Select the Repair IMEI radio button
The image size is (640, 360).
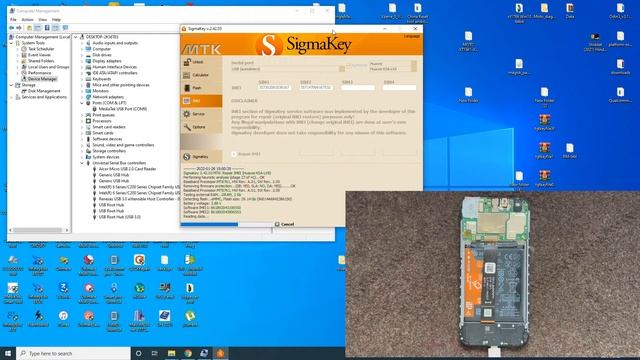(234, 154)
